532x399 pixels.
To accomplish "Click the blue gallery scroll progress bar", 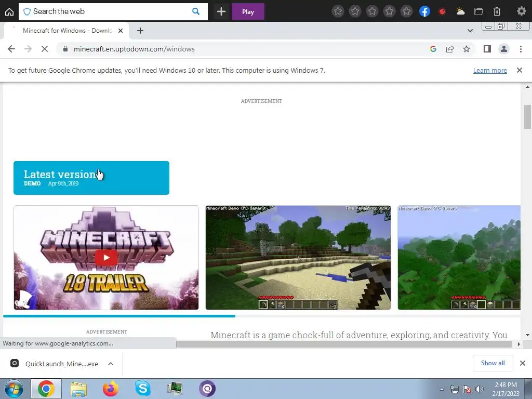I will (119, 316).
